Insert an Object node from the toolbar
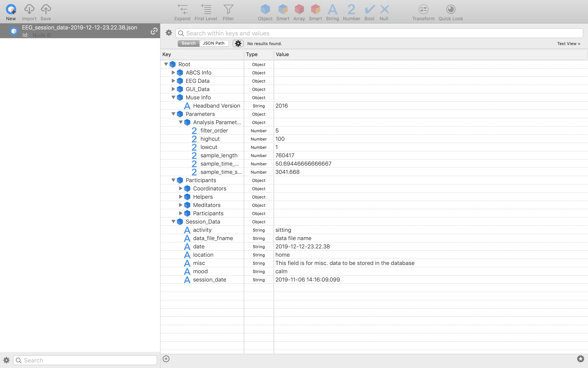 tap(265, 9)
